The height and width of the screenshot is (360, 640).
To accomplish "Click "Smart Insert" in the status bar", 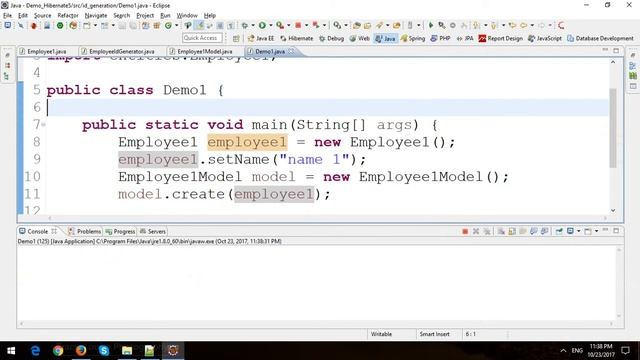I will click(434, 334).
